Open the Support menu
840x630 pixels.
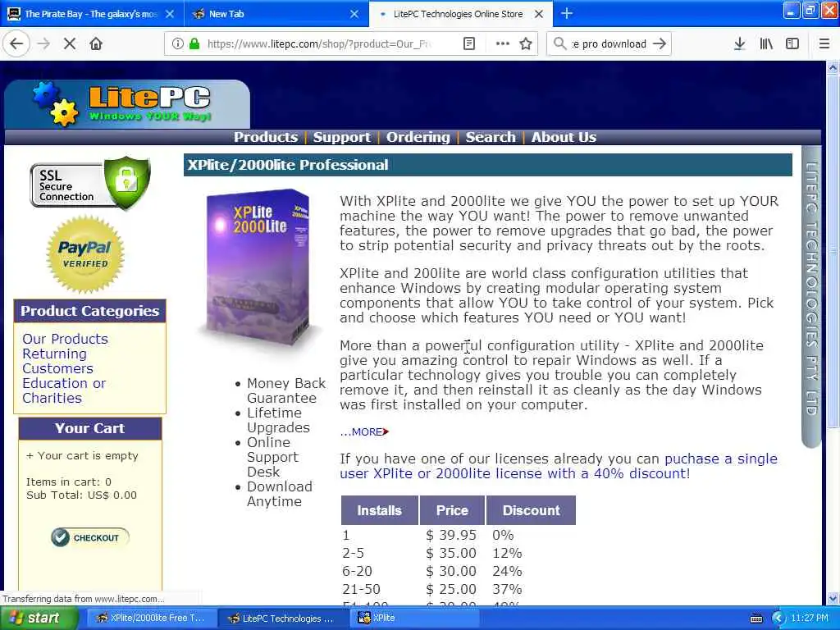click(x=342, y=137)
